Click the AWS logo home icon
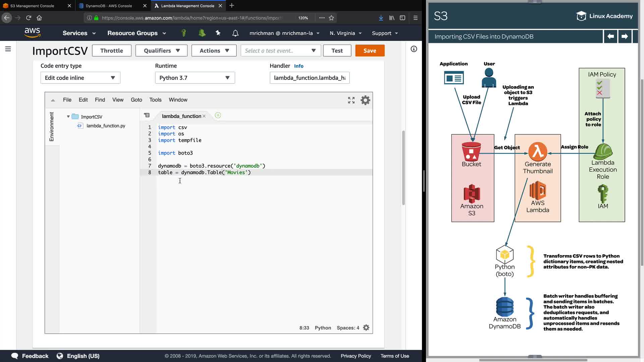This screenshot has width=644, height=362. coord(32,33)
